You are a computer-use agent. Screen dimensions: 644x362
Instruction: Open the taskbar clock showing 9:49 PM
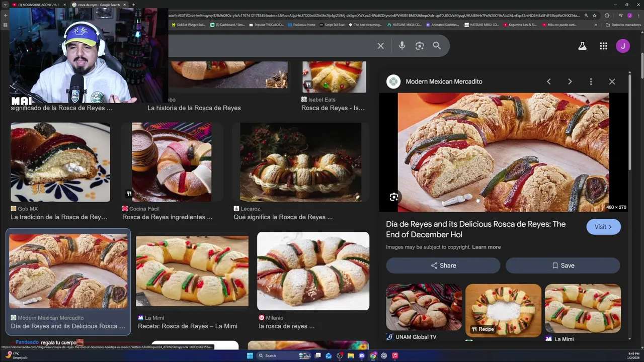pyautogui.click(x=633, y=355)
